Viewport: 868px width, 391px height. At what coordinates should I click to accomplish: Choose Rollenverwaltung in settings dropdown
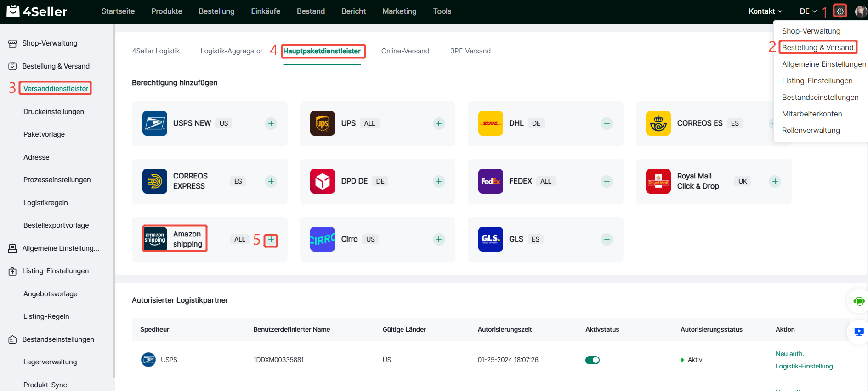point(811,131)
